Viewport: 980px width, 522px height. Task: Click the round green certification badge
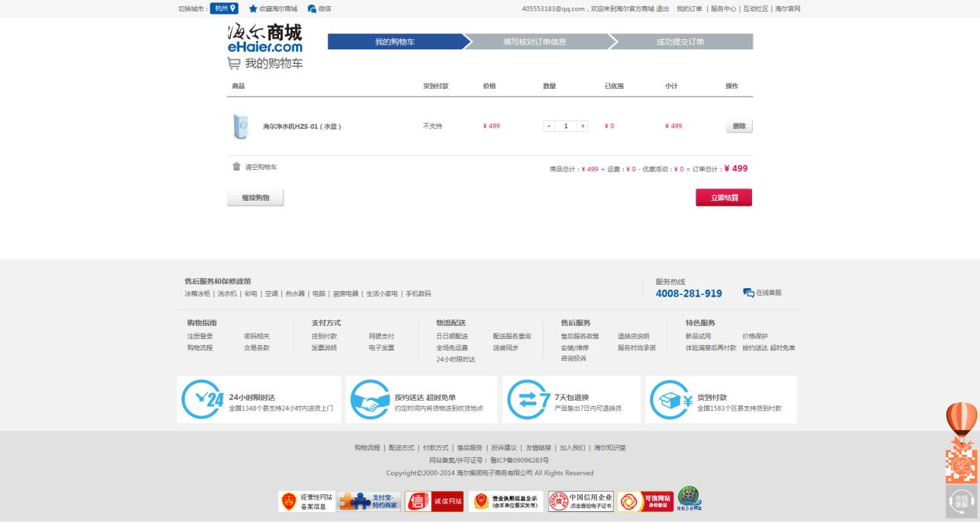point(689,500)
